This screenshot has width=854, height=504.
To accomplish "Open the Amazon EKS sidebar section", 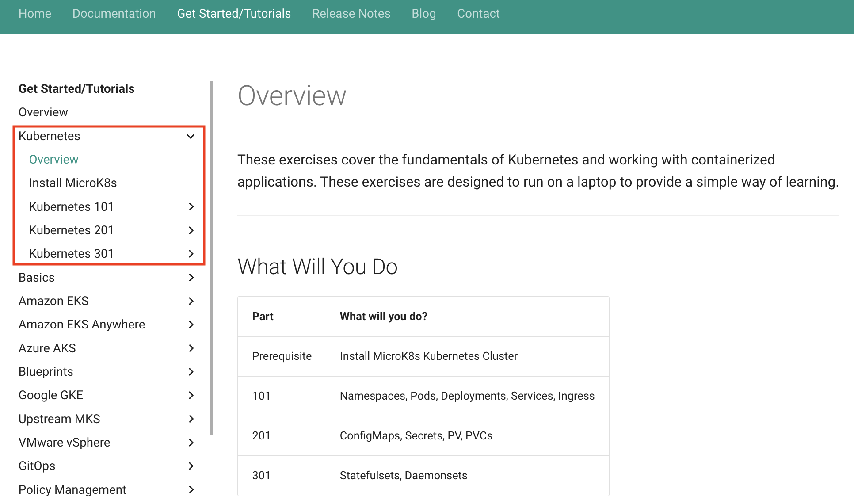I will pos(53,301).
